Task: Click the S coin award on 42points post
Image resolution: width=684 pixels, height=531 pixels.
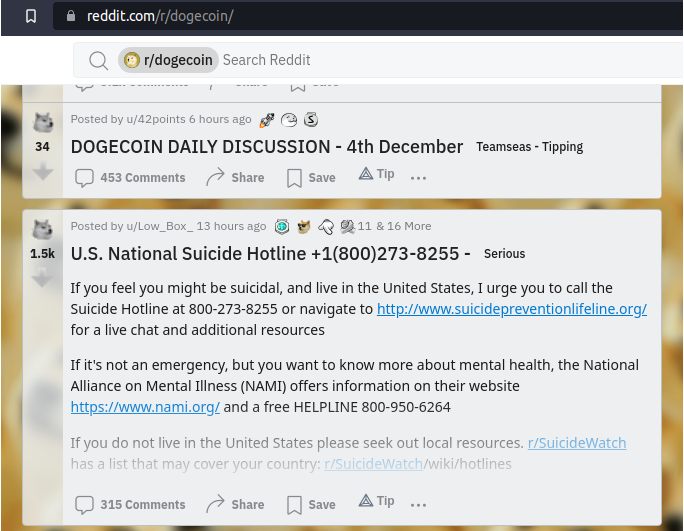Action: point(311,120)
